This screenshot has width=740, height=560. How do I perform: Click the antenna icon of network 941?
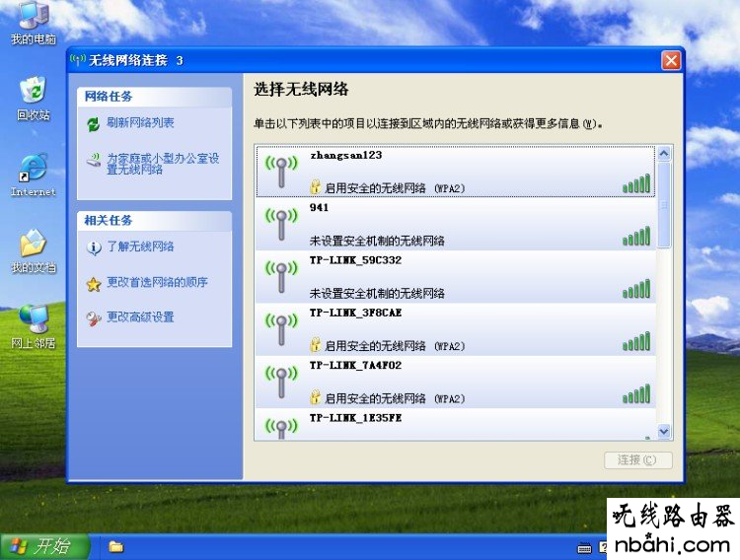click(x=281, y=224)
